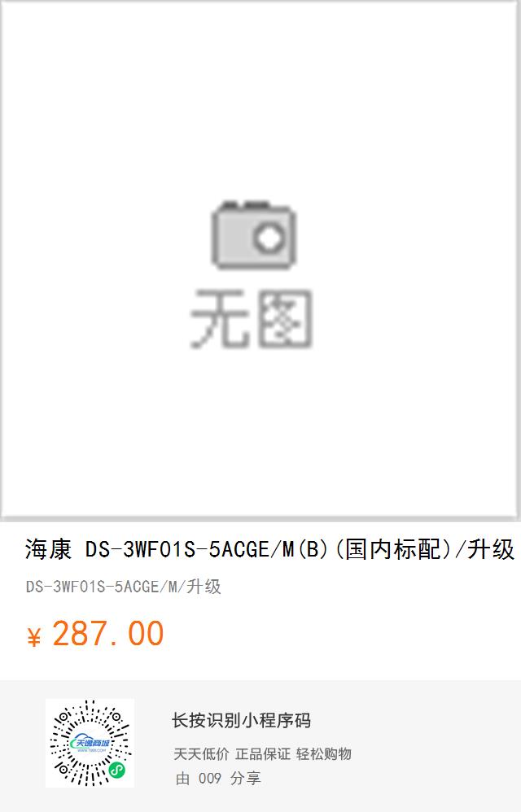Image resolution: width=521 pixels, height=812 pixels.
Task: Click gray subtitle DS-3WF01S-5ACGE/M/升级
Action: point(123,587)
